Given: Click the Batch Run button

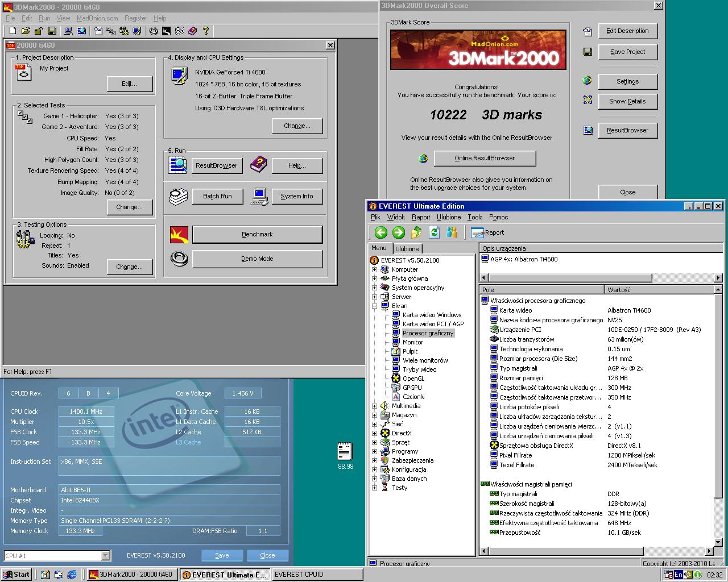Looking at the screenshot, I should [217, 196].
